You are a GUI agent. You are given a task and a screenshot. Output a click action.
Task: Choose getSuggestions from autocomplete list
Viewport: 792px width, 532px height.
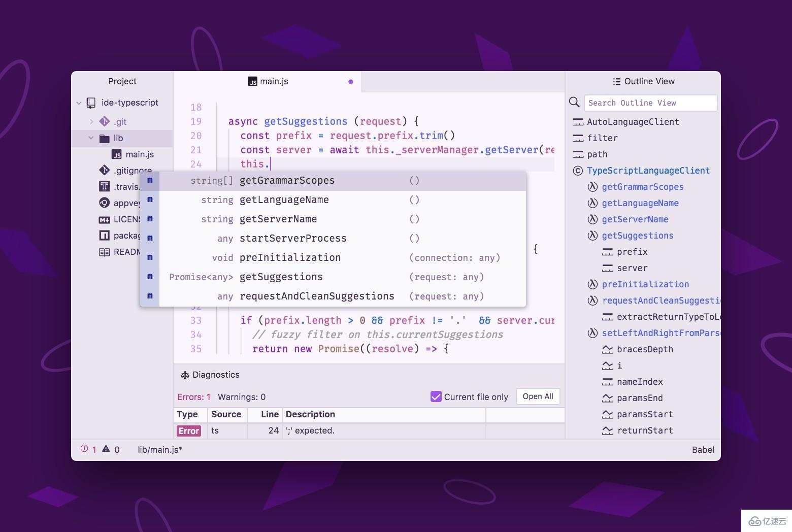coord(333,277)
